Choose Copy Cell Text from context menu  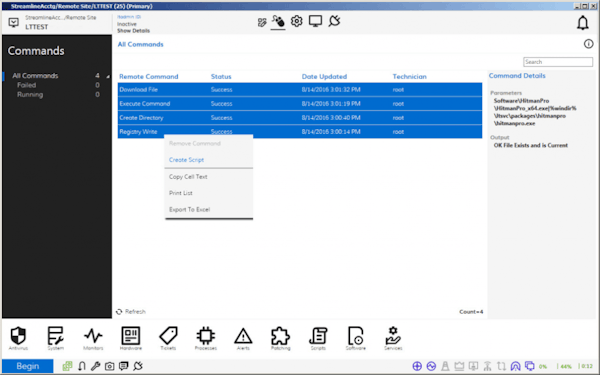[x=188, y=177]
